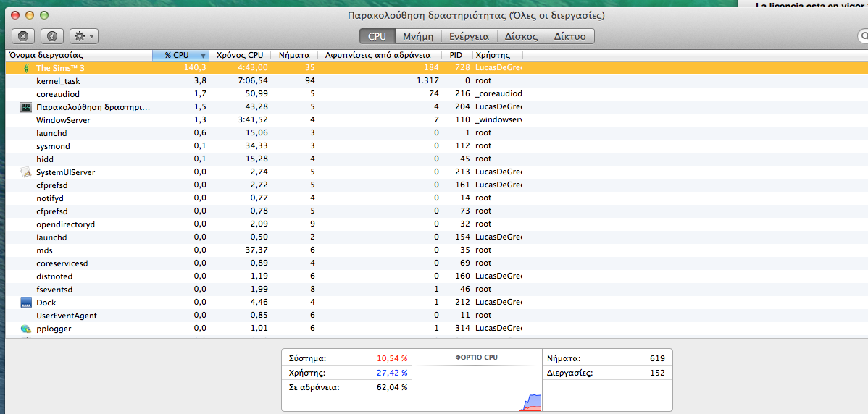The height and width of the screenshot is (414, 868).
Task: Open the process info (i) toolbar button
Action: (53, 36)
